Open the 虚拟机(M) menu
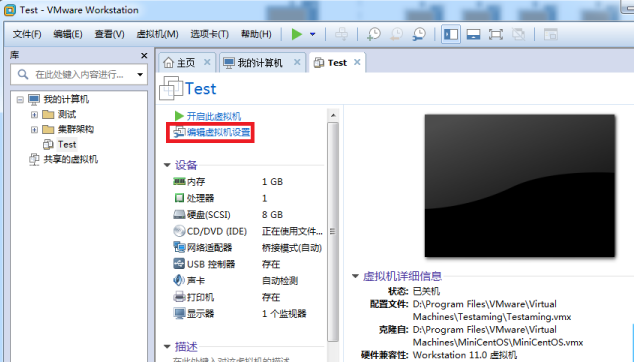The height and width of the screenshot is (362, 634). click(158, 34)
